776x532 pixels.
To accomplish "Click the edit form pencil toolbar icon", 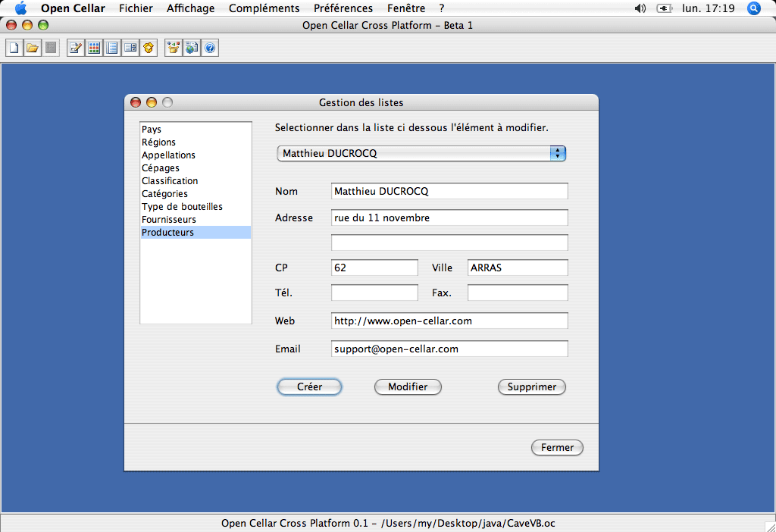I will [76, 48].
